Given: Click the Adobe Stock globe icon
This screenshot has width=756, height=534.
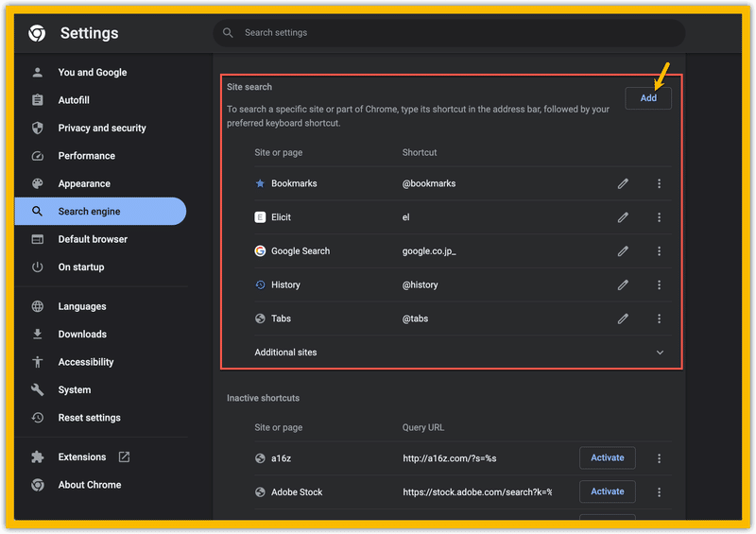Looking at the screenshot, I should coord(260,492).
